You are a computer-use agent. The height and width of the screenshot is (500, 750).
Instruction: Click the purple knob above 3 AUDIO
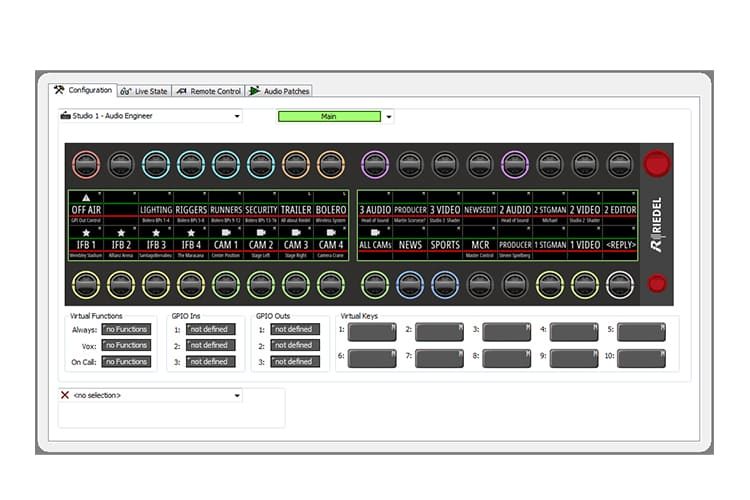pyautogui.click(x=375, y=165)
